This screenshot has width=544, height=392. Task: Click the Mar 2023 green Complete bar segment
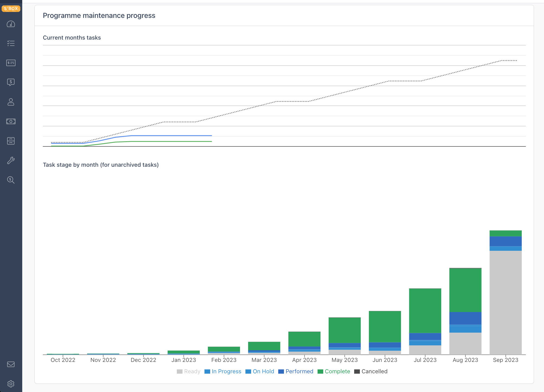(264, 346)
